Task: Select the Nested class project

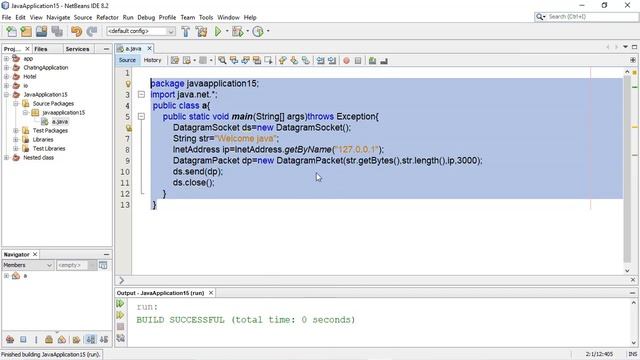Action: 38,158
